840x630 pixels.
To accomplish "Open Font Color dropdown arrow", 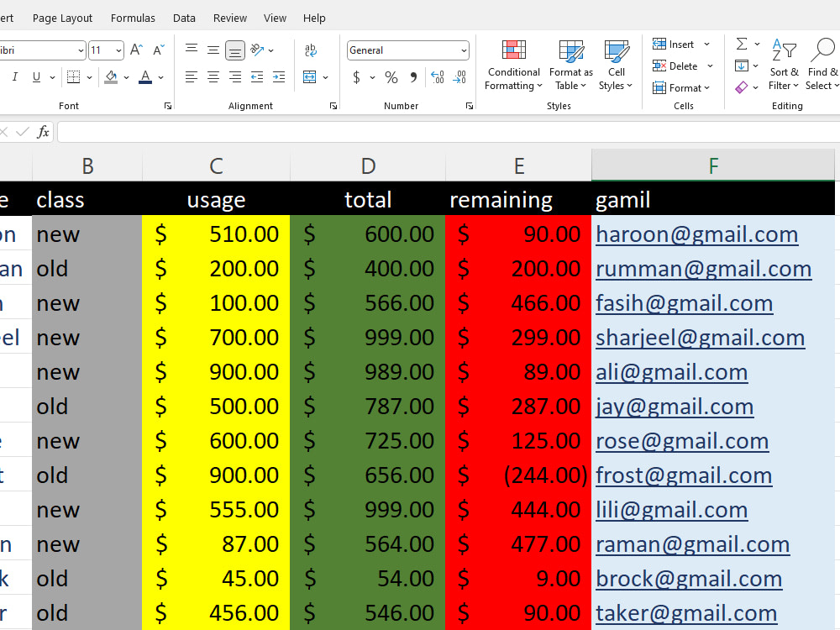I will click(160, 77).
